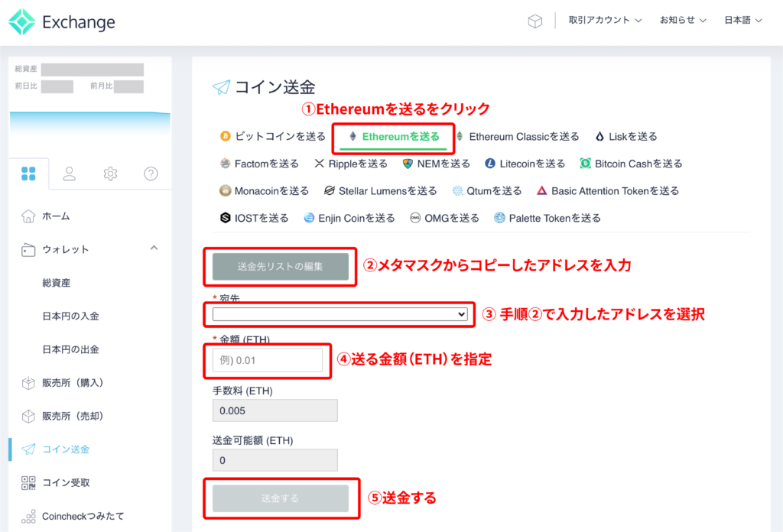Image resolution: width=783 pixels, height=532 pixels.
Task: Click the Bitcoin coin icon
Action: (226, 136)
